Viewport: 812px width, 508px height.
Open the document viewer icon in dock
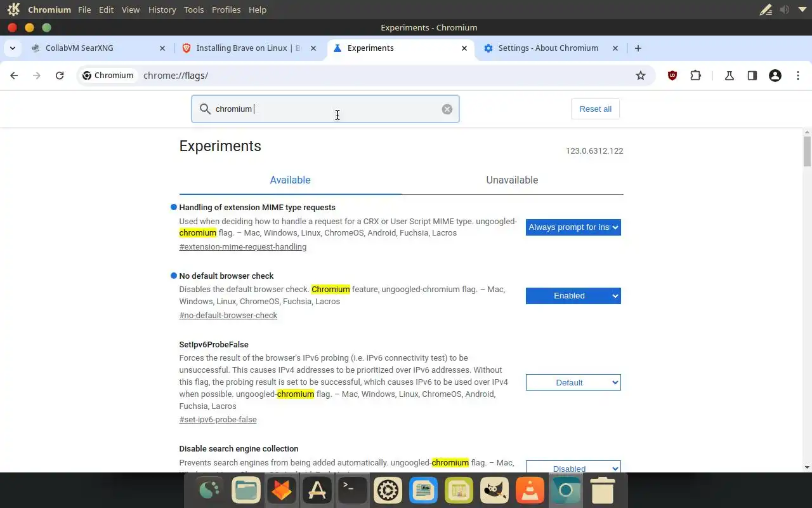click(x=424, y=490)
